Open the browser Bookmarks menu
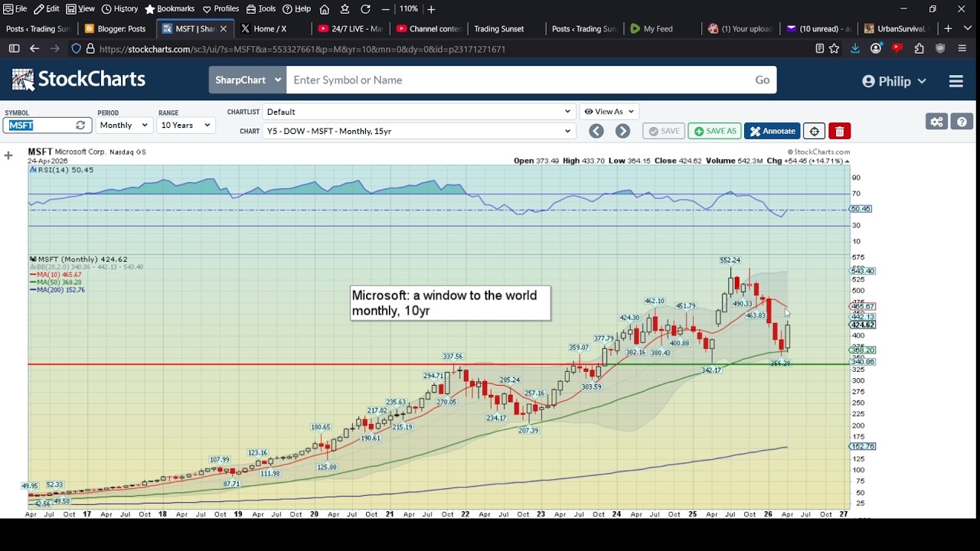 point(170,8)
